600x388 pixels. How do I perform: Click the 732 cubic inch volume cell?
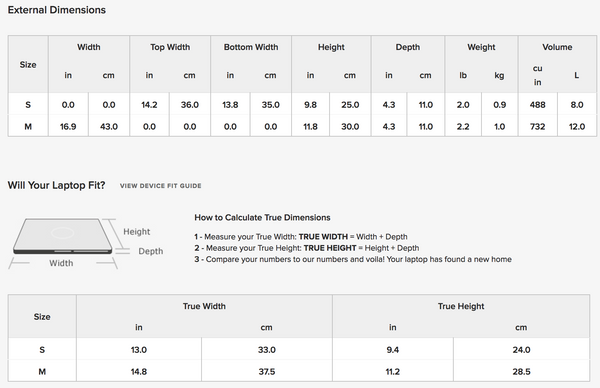537,126
